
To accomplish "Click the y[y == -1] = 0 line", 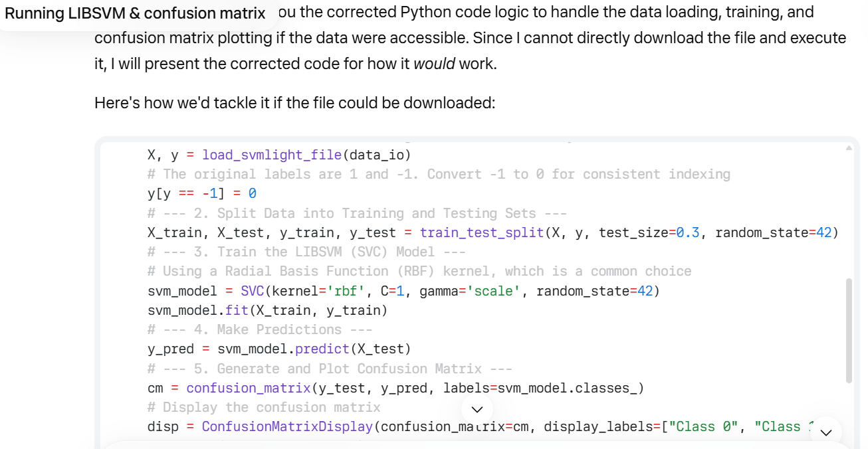I will click(x=201, y=194).
